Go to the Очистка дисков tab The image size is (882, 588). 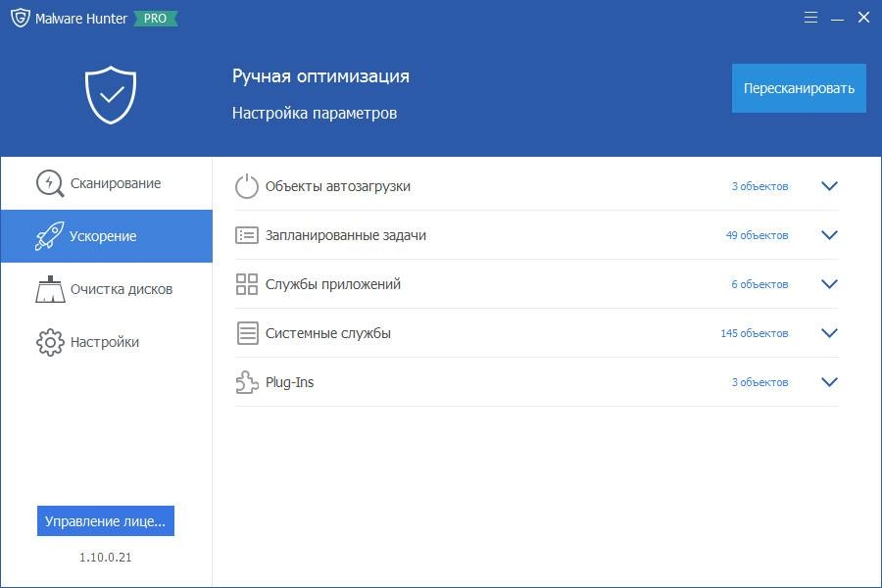pos(106,289)
